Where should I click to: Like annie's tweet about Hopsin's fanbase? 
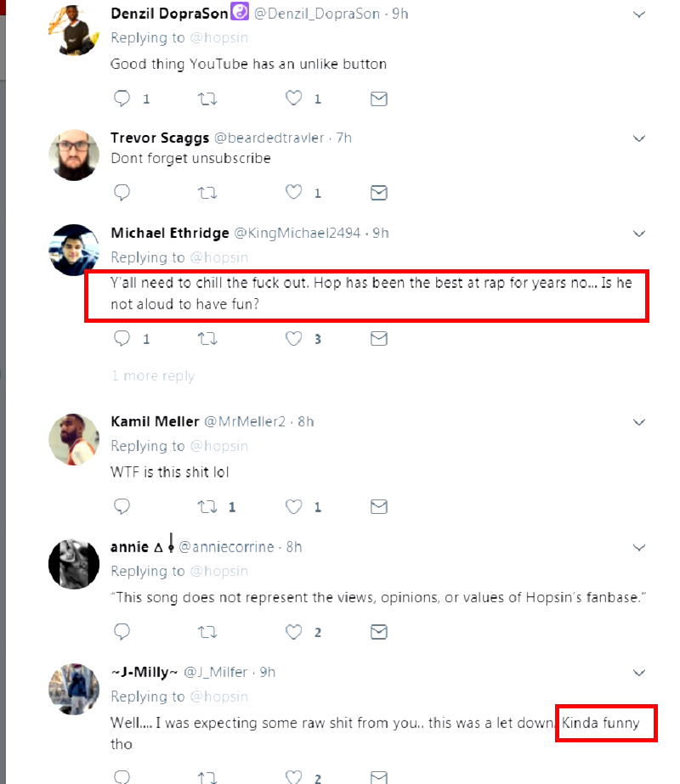pyautogui.click(x=294, y=632)
